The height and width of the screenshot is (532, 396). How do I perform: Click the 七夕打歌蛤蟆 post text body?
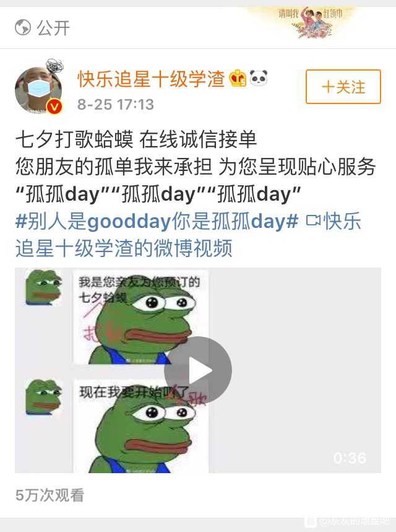[x=196, y=167]
